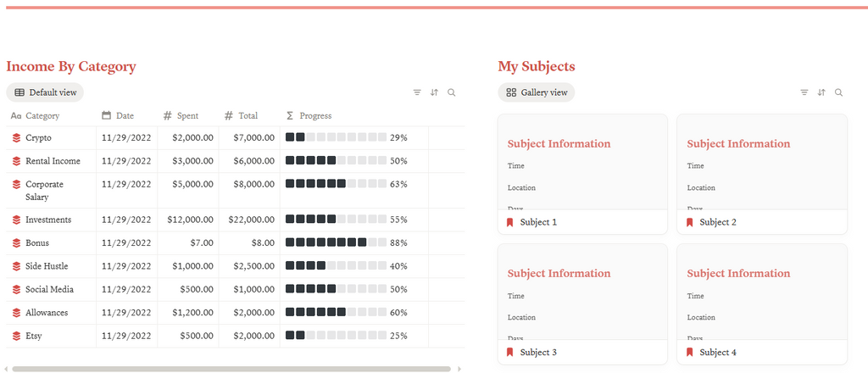
Task: Click the Etsy 25% progress bar
Action: (336, 336)
